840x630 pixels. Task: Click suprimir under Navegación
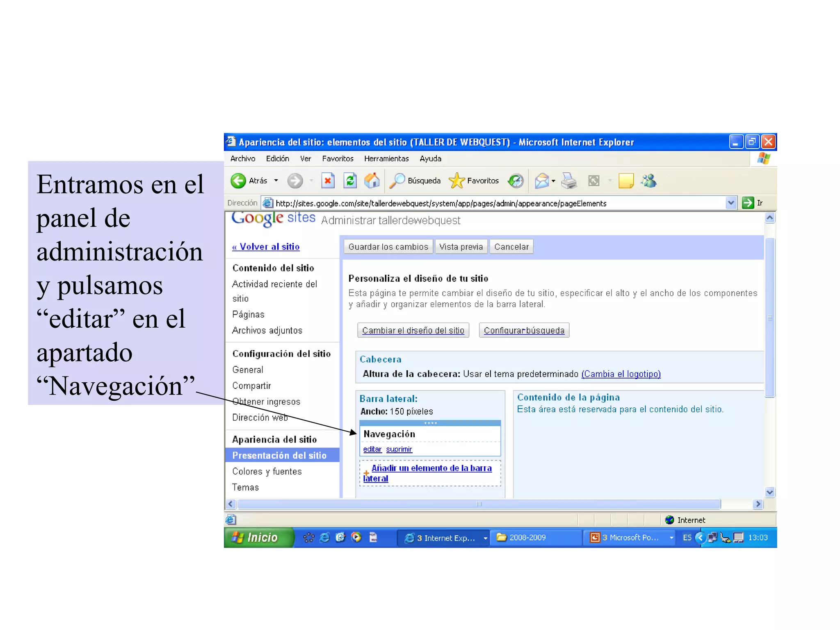tap(399, 450)
